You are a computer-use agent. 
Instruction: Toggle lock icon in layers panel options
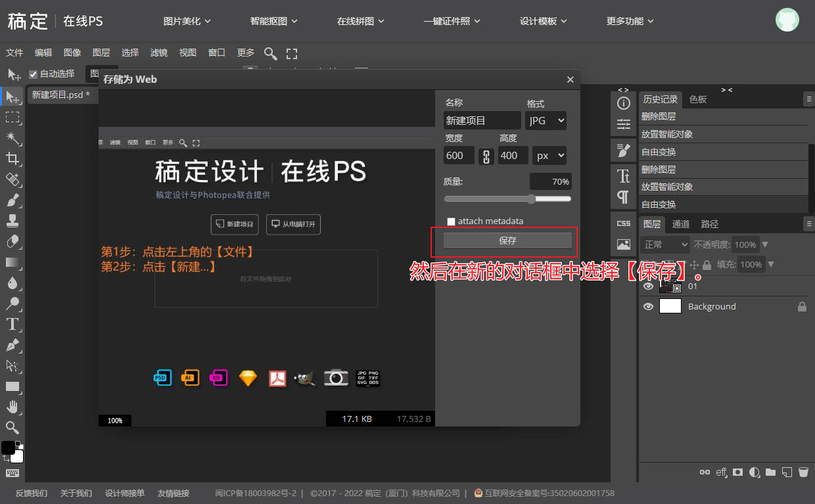[x=707, y=265]
